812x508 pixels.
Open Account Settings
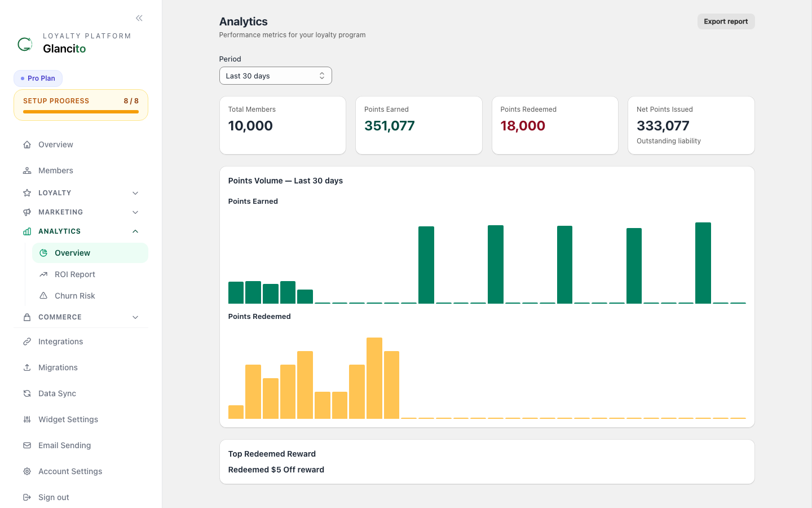click(81, 471)
